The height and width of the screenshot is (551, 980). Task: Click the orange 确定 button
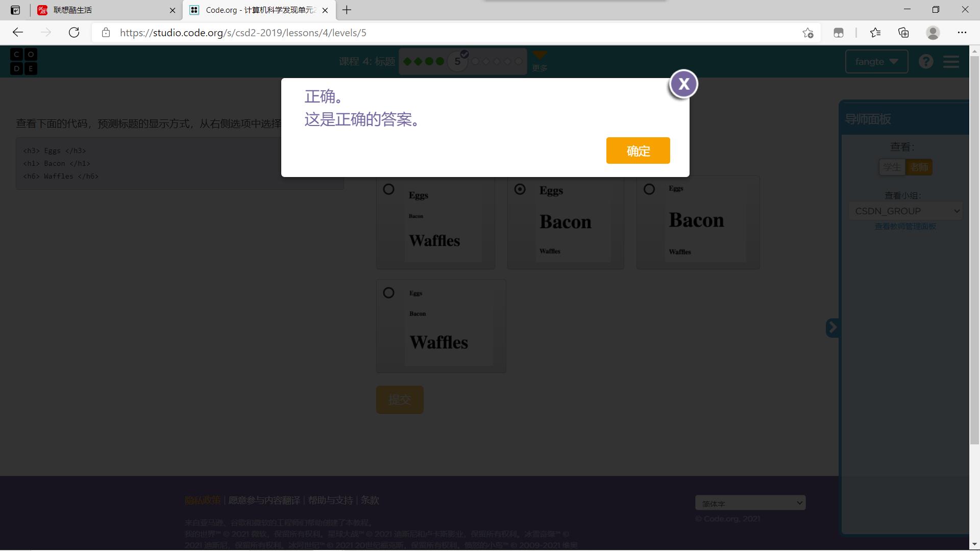tap(638, 151)
